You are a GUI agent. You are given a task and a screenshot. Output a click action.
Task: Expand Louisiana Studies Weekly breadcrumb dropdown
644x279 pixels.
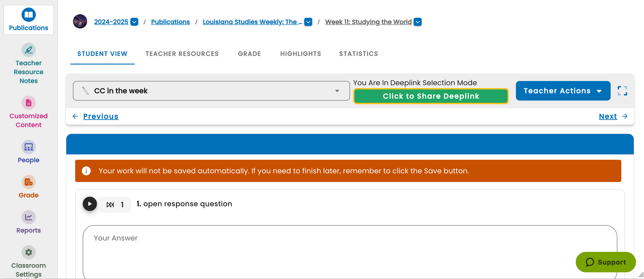click(x=308, y=22)
